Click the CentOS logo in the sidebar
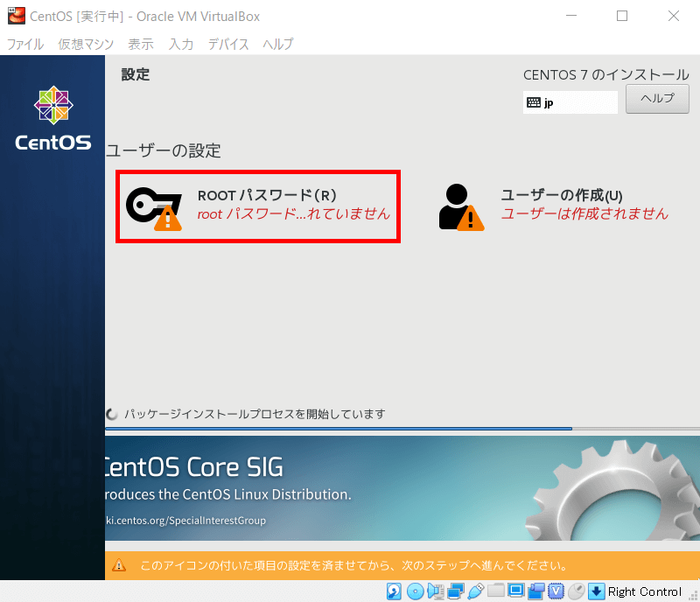Viewport: 700px width, 602px height. (x=53, y=119)
